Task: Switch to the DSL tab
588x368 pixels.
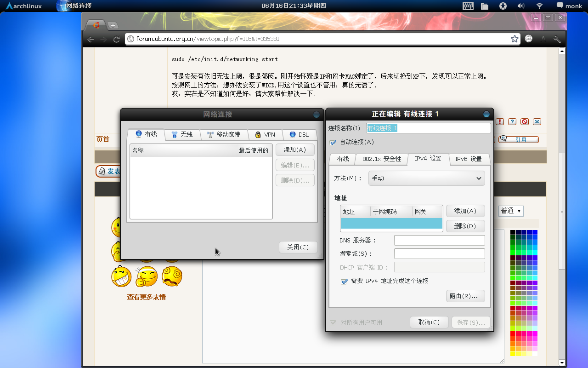Action: coord(300,134)
